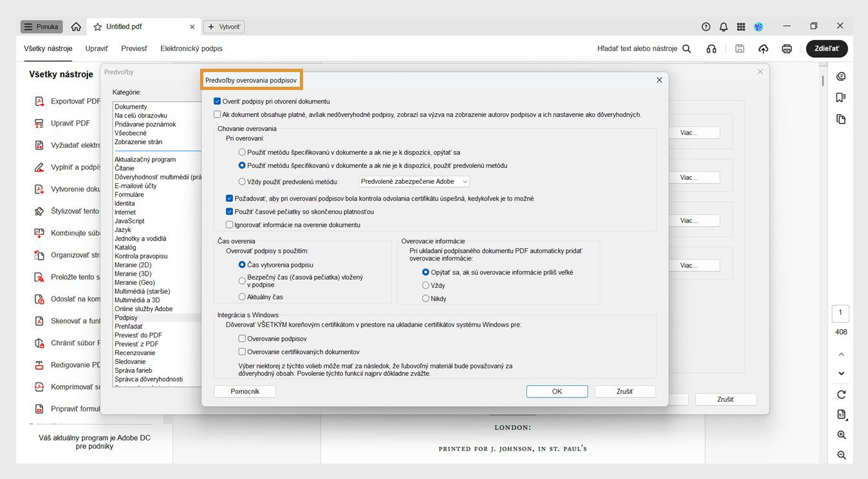Open the Previesť toolbar tab
The width and height of the screenshot is (868, 479).
point(134,49)
